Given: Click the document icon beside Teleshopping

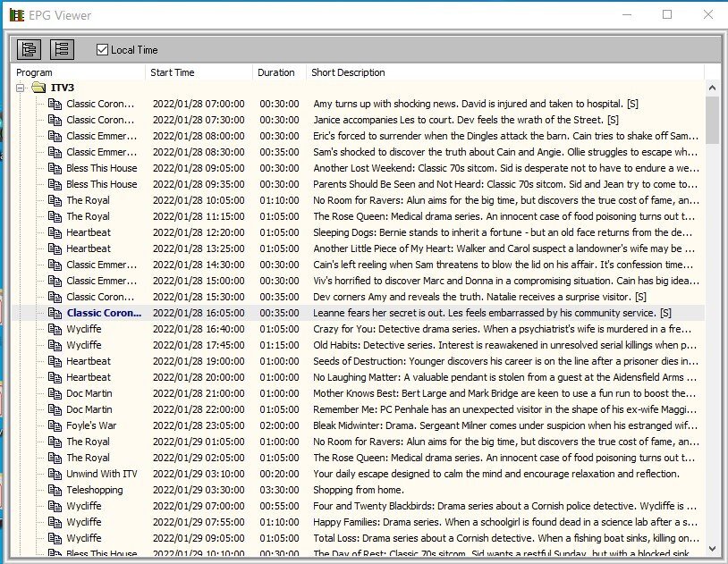Looking at the screenshot, I should pos(55,490).
